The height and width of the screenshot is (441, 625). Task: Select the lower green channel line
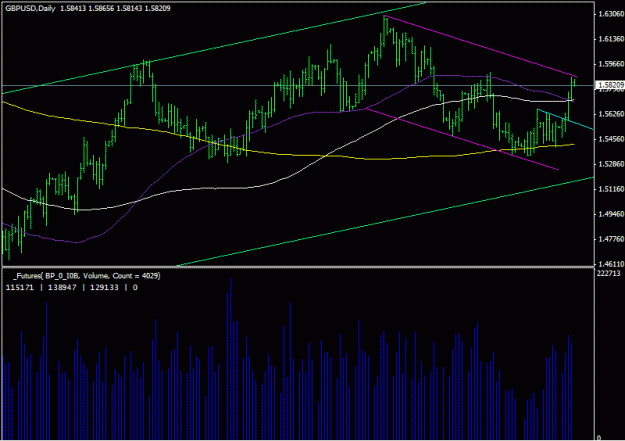pyautogui.click(x=385, y=221)
